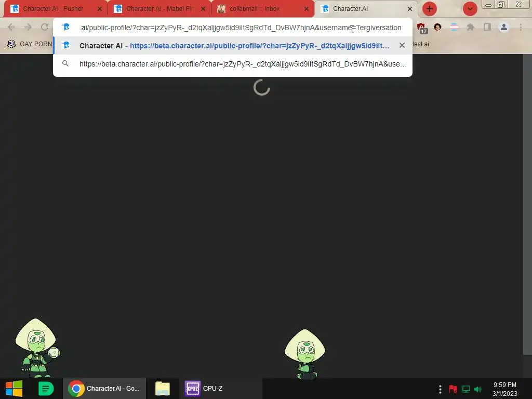Image resolution: width=532 pixels, height=399 pixels.
Task: Open the Windows Start menu
Action: [x=14, y=389]
